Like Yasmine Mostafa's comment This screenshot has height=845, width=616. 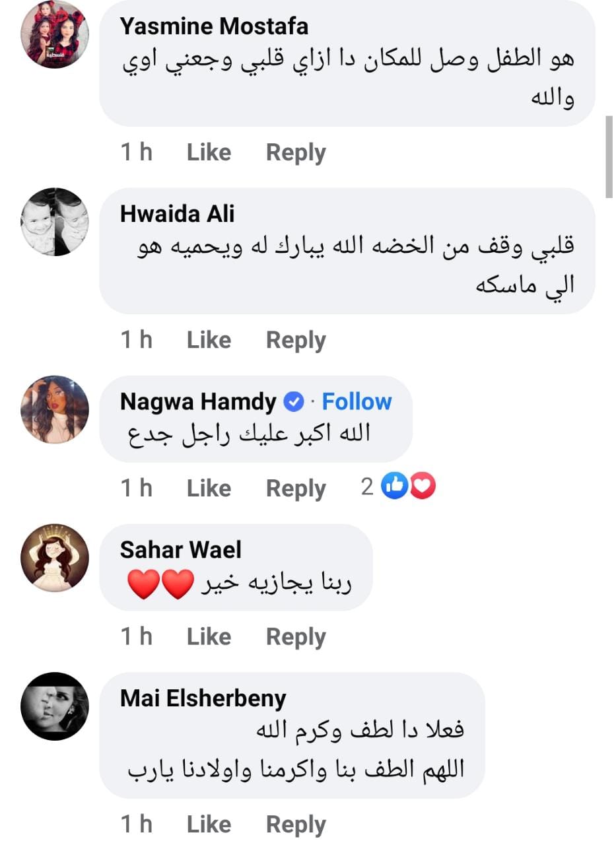pyautogui.click(x=209, y=152)
